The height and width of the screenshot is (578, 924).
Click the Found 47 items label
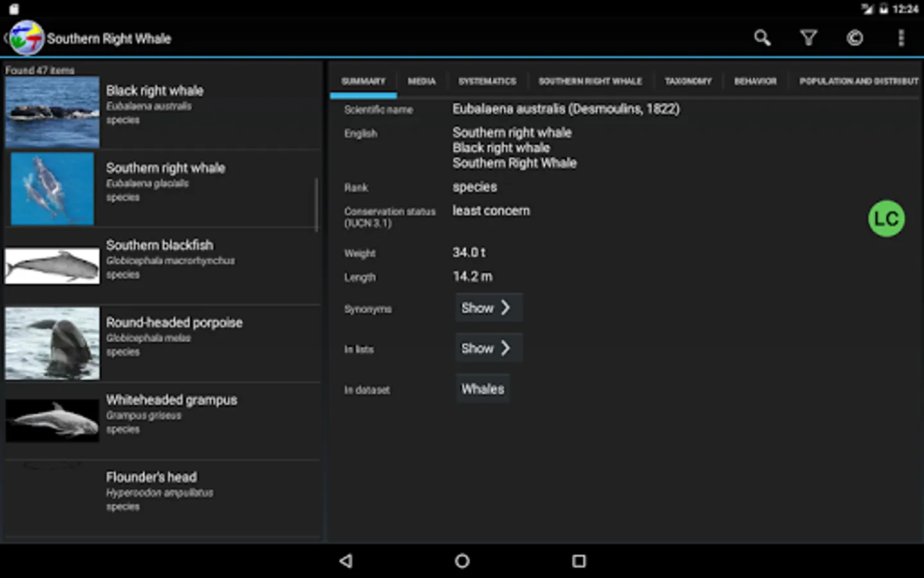tap(40, 70)
